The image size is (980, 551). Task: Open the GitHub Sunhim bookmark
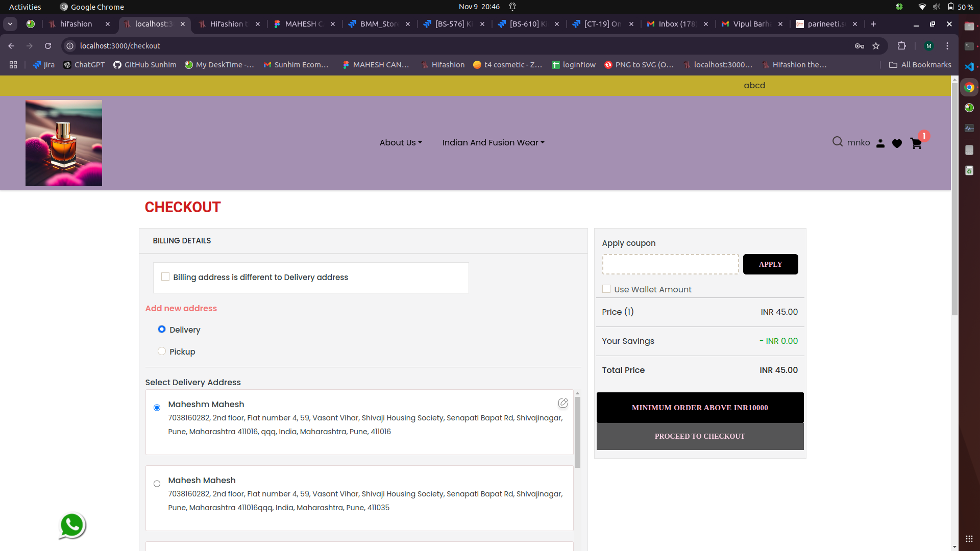coord(145,65)
